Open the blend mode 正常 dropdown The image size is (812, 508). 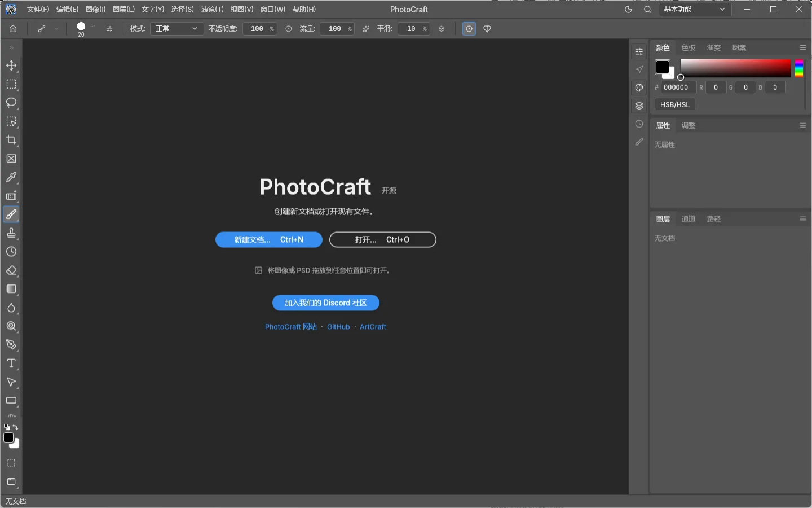[176, 29]
